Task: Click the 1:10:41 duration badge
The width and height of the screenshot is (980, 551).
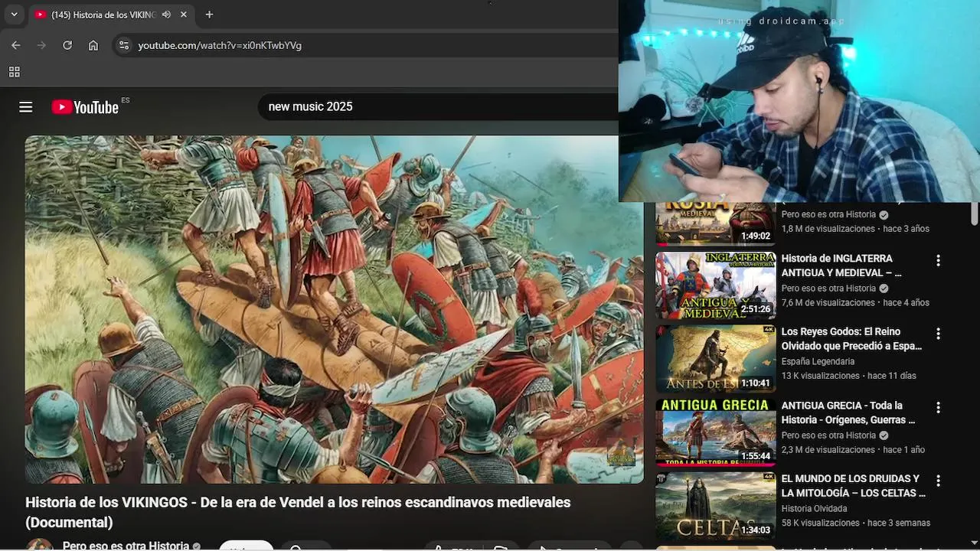Action: [x=756, y=383]
